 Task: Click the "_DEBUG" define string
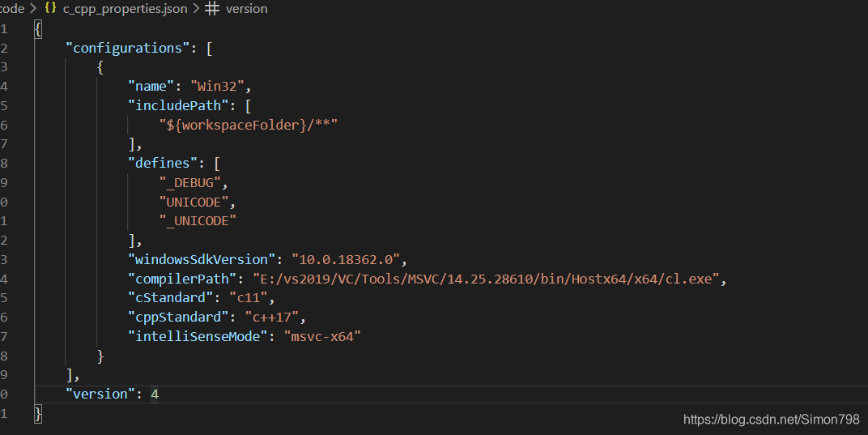pyautogui.click(x=189, y=183)
